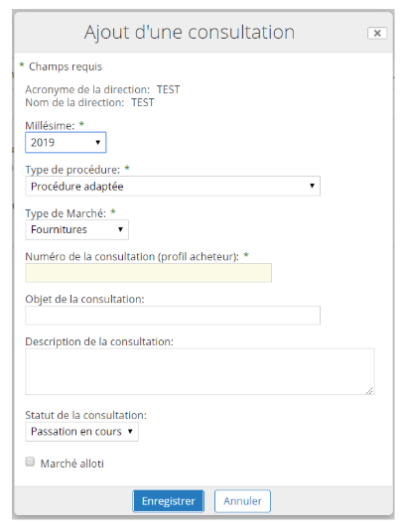Image resolution: width=404 pixels, height=532 pixels.
Task: Click the description textarea resize grip
Action: (370, 391)
